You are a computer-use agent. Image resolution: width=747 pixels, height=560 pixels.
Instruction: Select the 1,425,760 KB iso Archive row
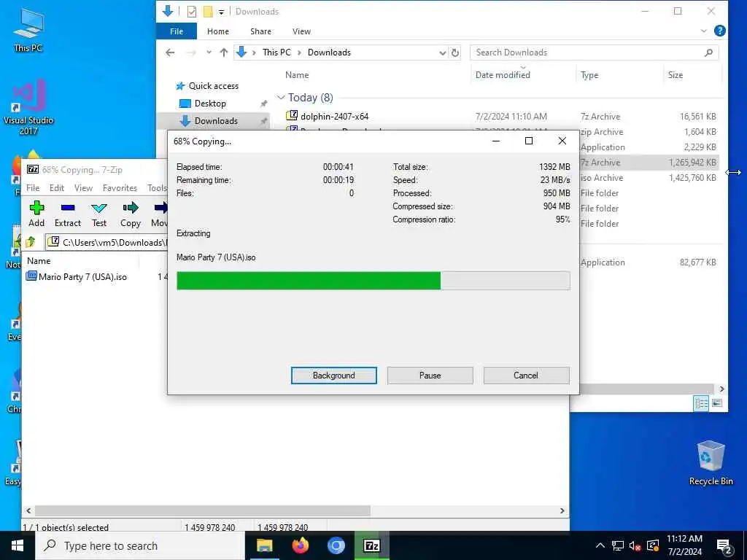pyautogui.click(x=649, y=178)
